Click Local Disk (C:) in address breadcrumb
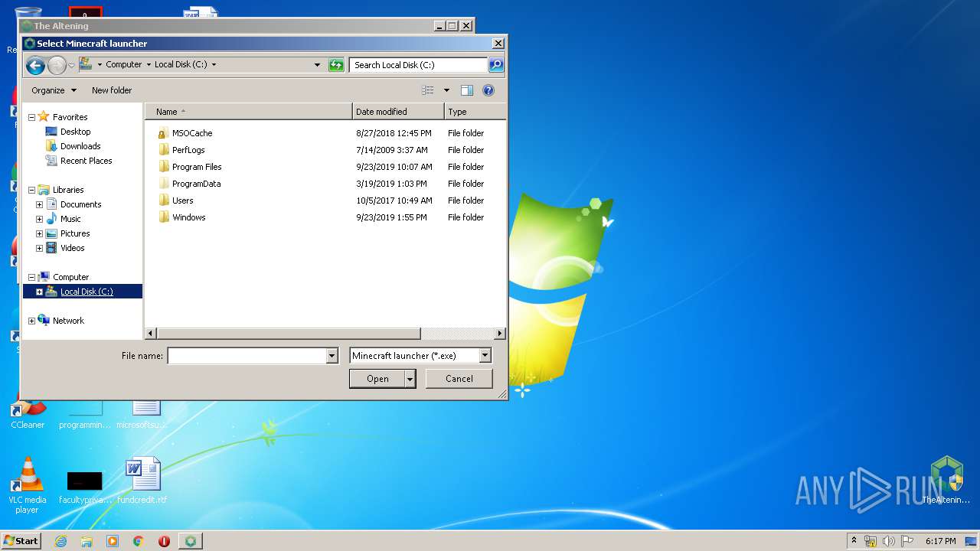The image size is (980, 551). click(181, 65)
